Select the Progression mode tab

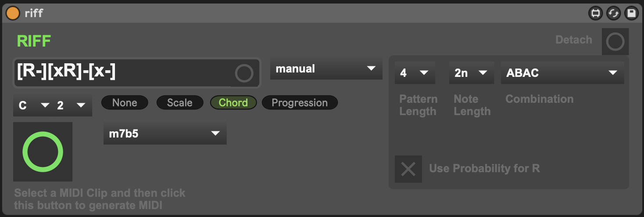(x=300, y=103)
